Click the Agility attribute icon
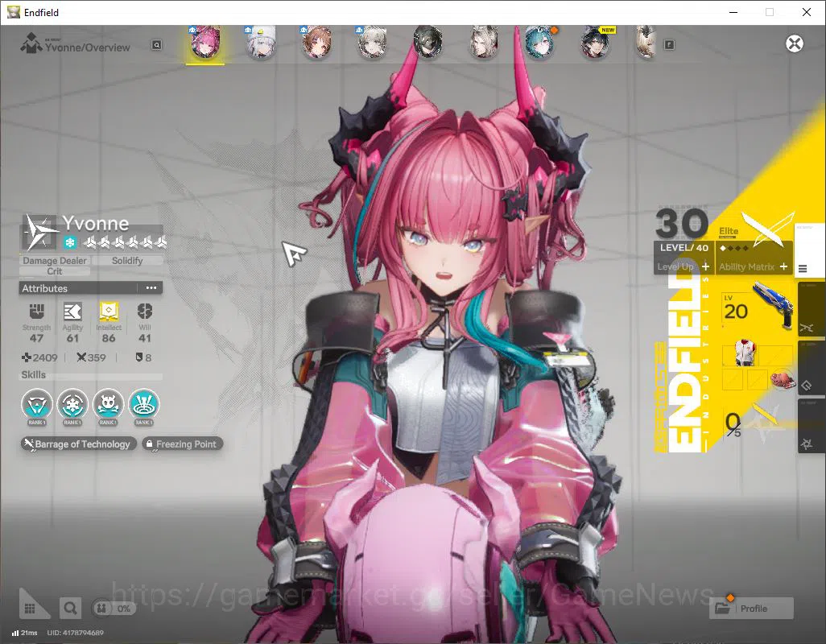 click(72, 312)
